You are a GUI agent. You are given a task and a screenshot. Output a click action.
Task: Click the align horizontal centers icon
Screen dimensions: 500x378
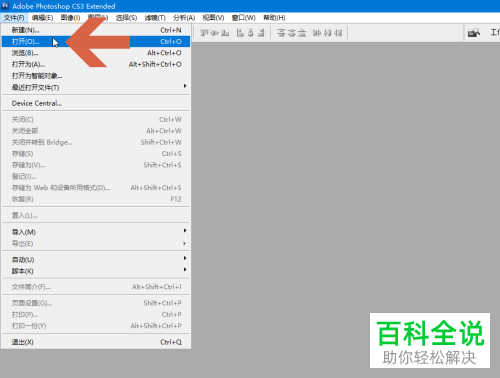pyautogui.click(x=251, y=33)
